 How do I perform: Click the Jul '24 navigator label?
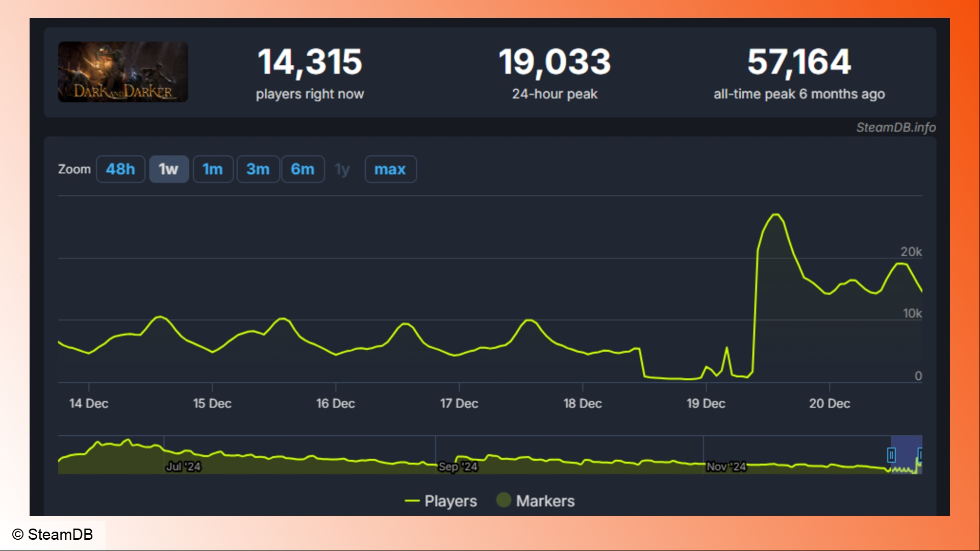183,466
